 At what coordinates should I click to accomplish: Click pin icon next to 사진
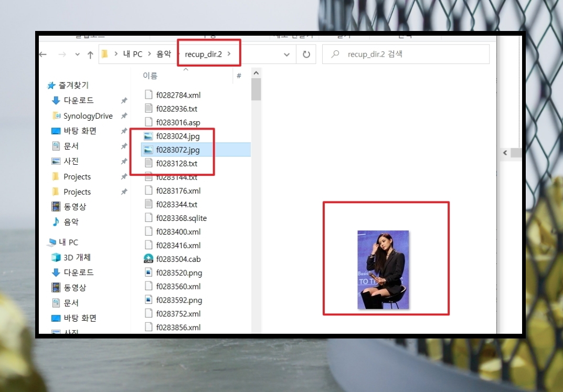(x=124, y=161)
